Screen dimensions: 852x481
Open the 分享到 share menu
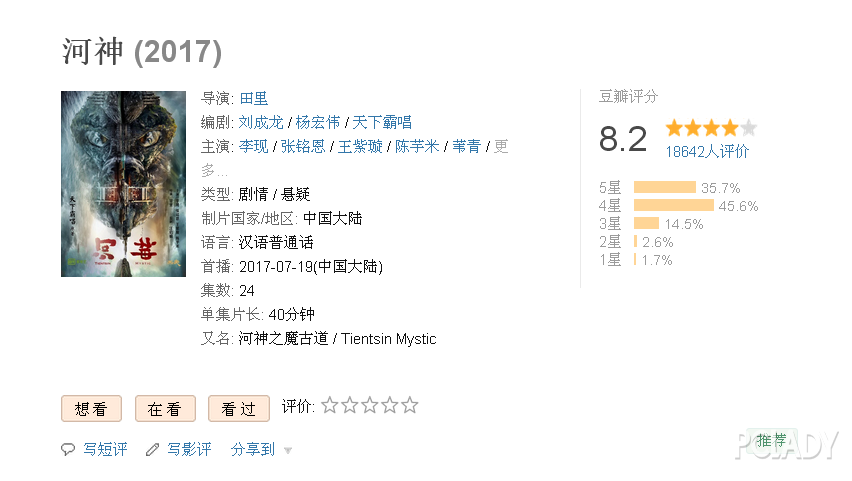(x=253, y=449)
